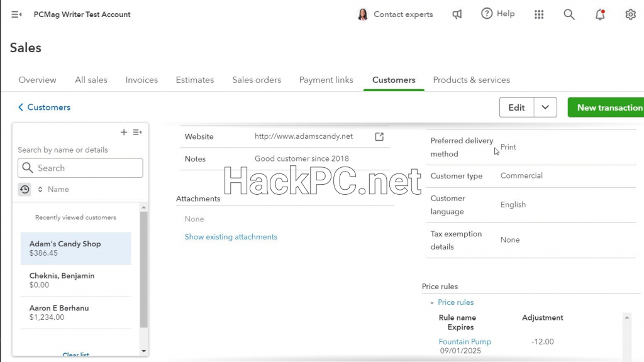The image size is (644, 362).
Task: Sort customer list by Name arrows
Action: pos(40,189)
